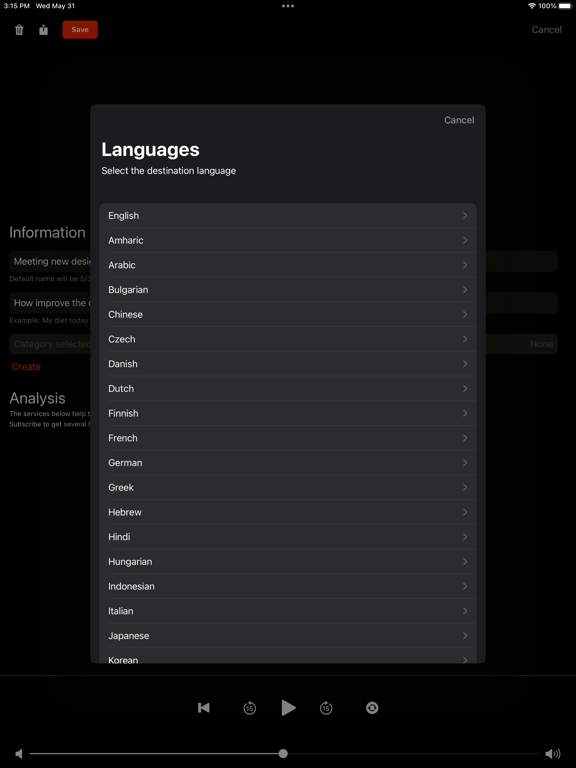Screen dimensions: 576x768
Task: Tap the trash delete icon
Action: tap(19, 30)
